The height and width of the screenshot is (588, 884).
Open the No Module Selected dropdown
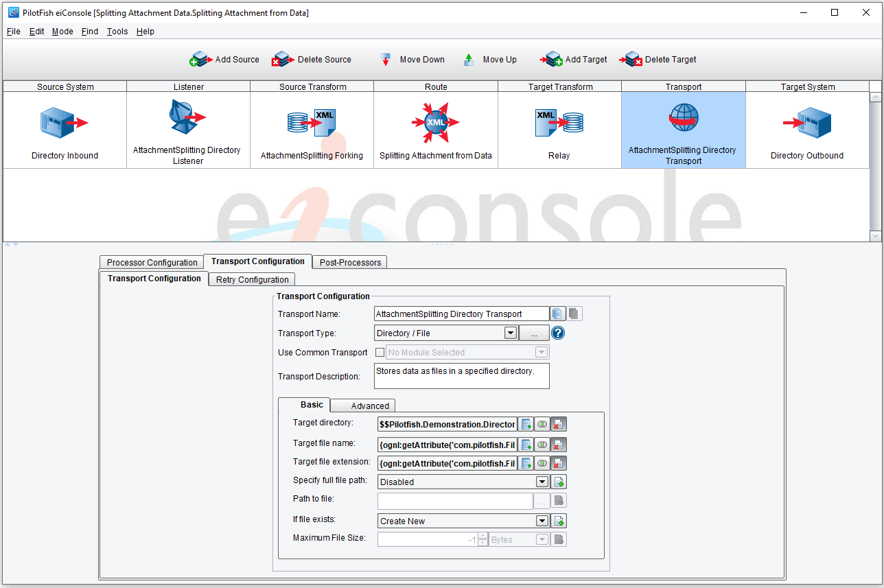(542, 352)
